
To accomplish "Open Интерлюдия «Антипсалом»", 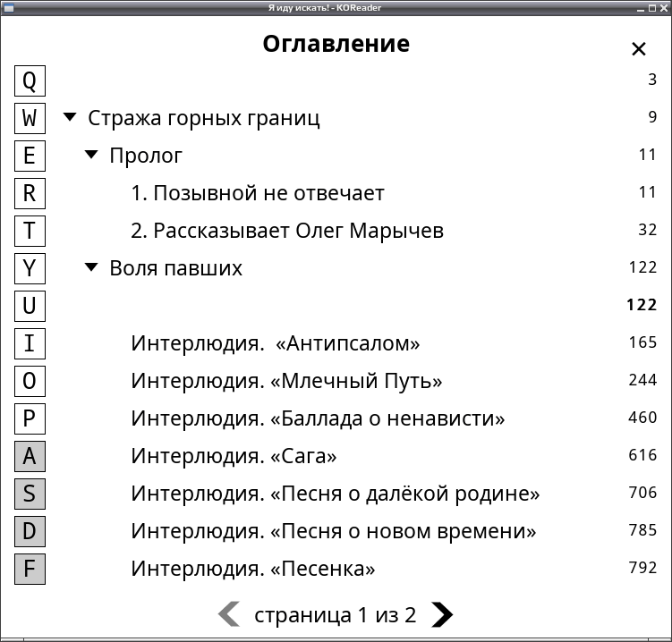I will 276,343.
